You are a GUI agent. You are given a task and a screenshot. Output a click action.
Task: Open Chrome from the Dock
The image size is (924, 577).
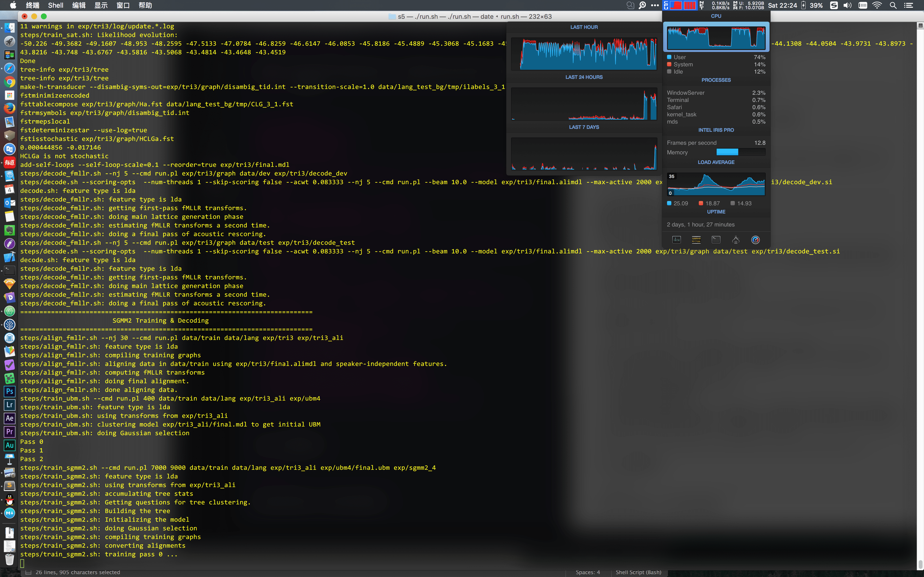pos(10,82)
